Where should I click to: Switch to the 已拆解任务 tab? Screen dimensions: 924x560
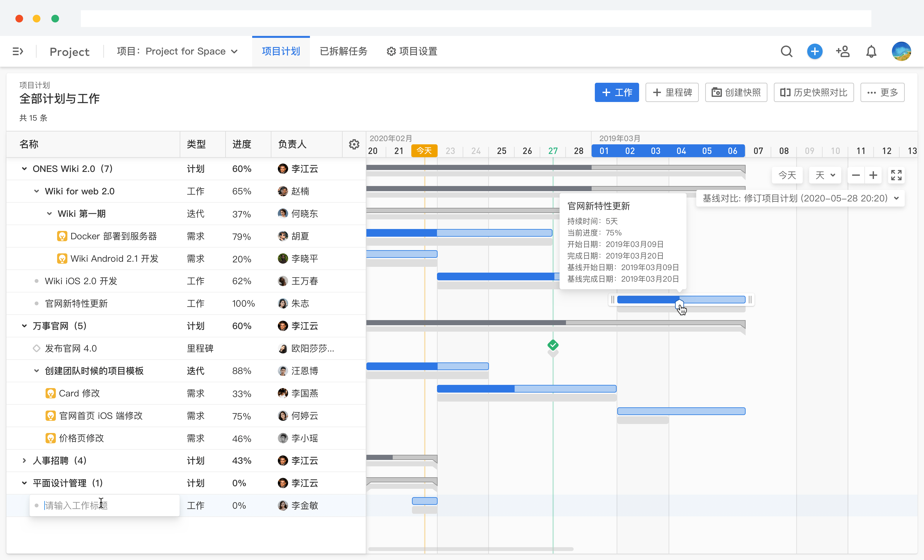(343, 51)
